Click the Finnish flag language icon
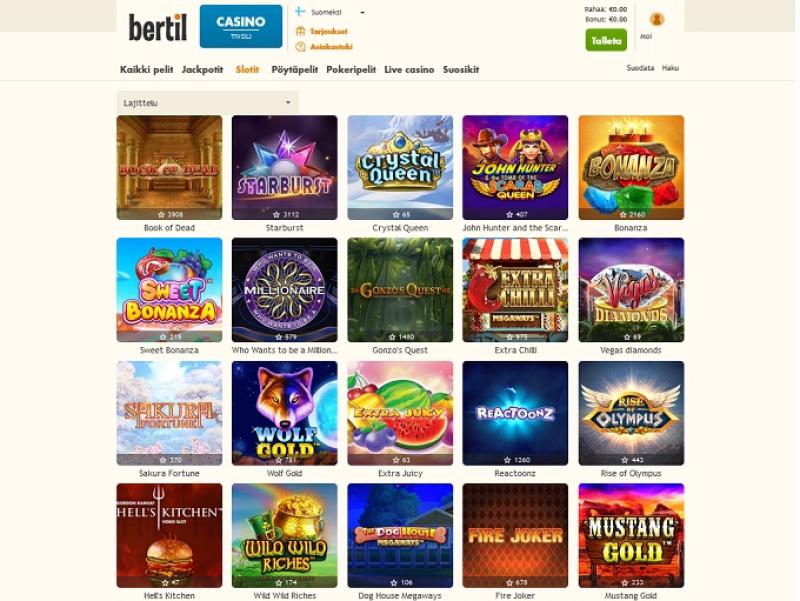The width and height of the screenshot is (800, 601). tap(300, 11)
